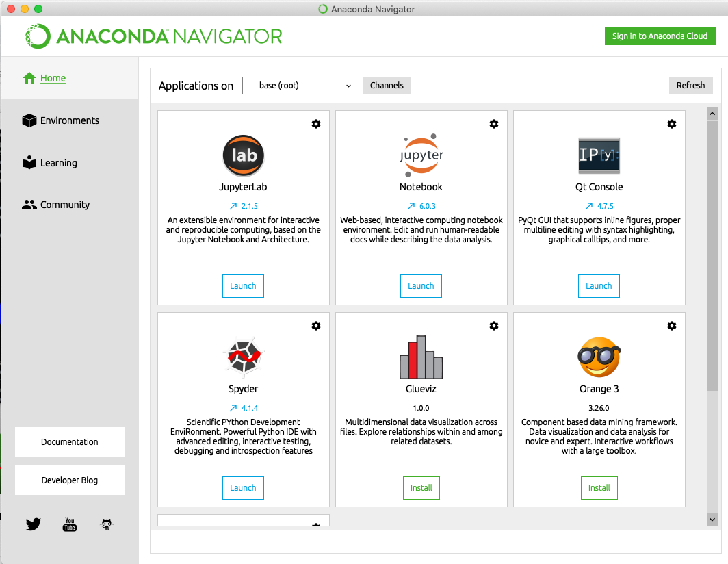Open the GitHub octocat icon
Image resolution: width=728 pixels, height=564 pixels.
(107, 524)
